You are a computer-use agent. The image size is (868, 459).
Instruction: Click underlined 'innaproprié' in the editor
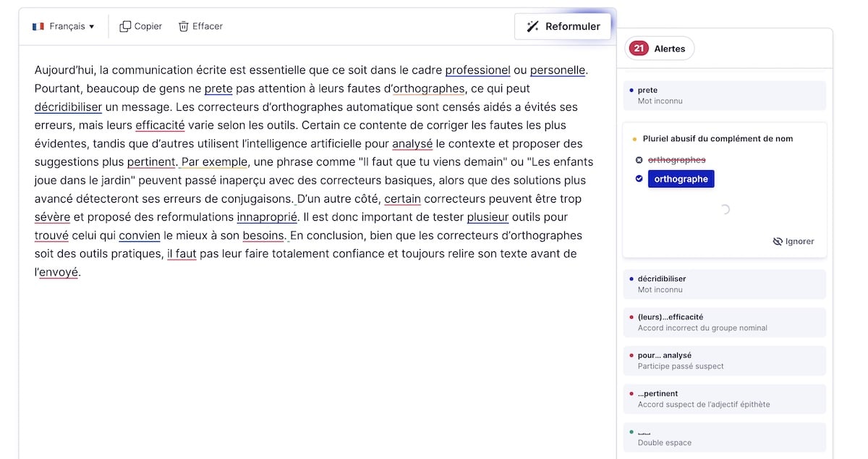click(x=267, y=217)
